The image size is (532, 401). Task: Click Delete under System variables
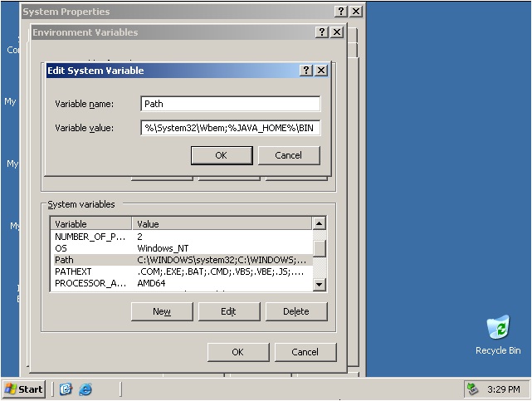(x=295, y=311)
